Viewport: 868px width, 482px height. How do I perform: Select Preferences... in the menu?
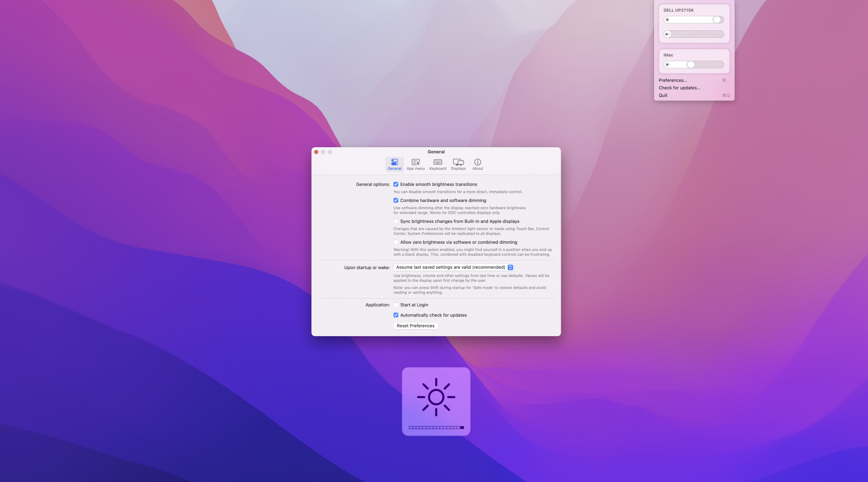[673, 80]
